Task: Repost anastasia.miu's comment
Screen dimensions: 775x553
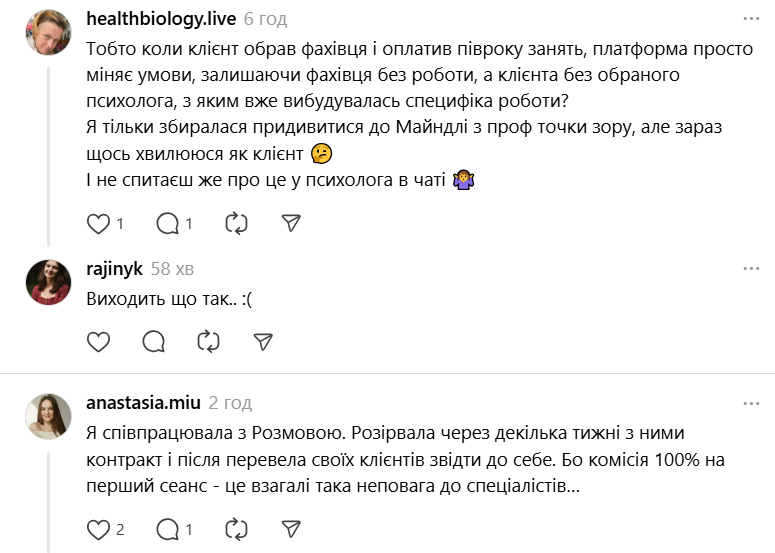Action: pos(236,528)
